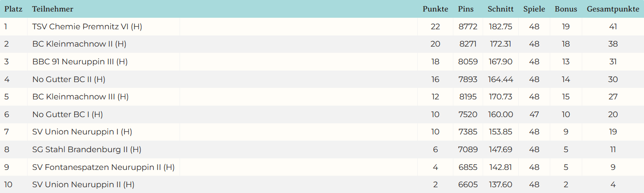Select the Pins column header
644x193 pixels.
[466, 9]
